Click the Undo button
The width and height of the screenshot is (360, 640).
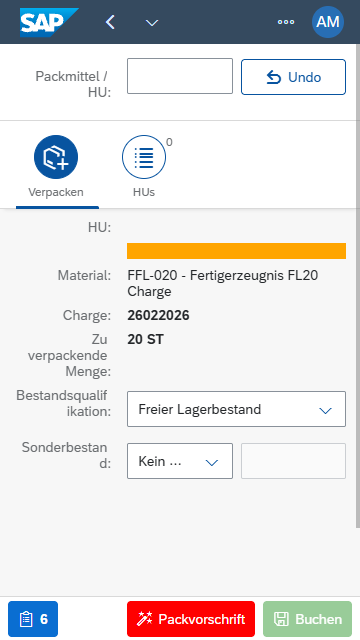[x=293, y=77]
